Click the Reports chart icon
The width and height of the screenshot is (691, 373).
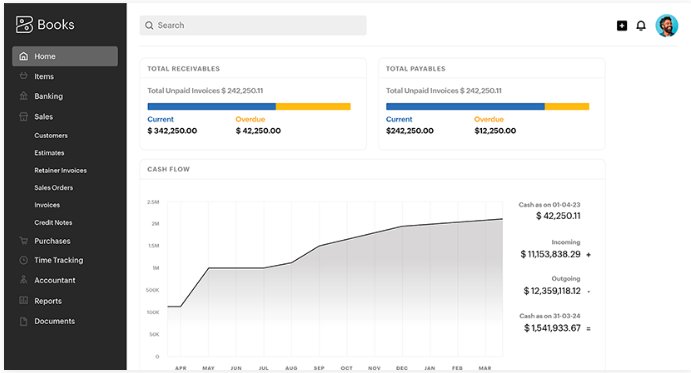coord(24,300)
